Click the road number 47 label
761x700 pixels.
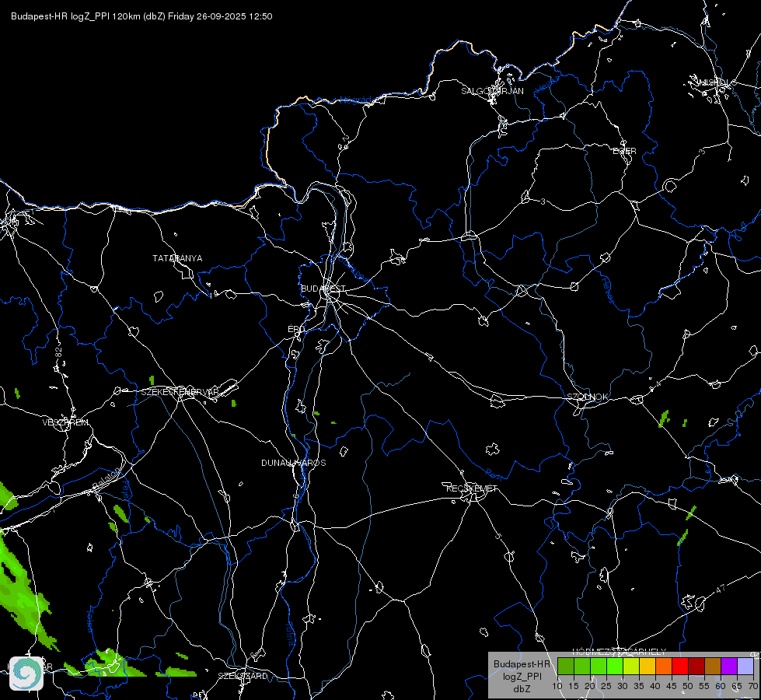pyautogui.click(x=721, y=590)
